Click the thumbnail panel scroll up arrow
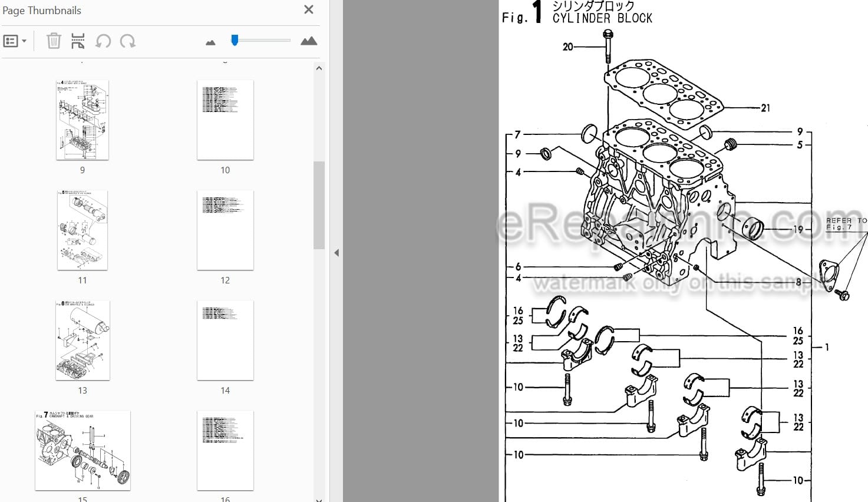868x502 pixels. click(x=319, y=68)
